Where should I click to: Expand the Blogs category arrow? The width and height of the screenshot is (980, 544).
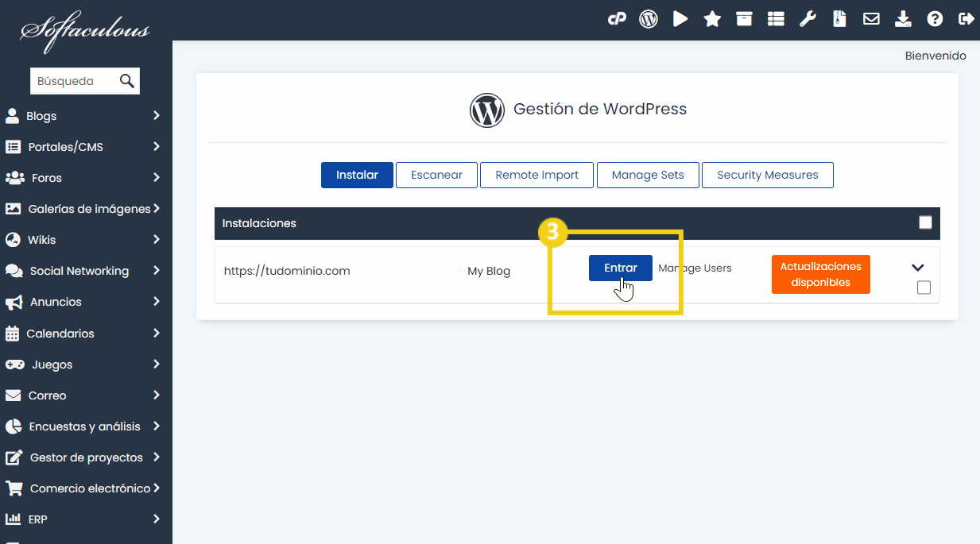(x=157, y=115)
